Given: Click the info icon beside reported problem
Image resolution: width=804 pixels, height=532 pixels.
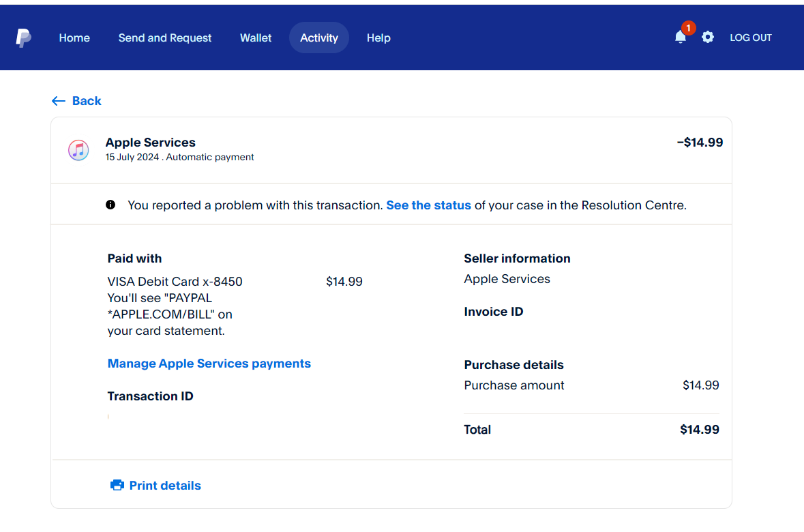Looking at the screenshot, I should click(x=110, y=205).
